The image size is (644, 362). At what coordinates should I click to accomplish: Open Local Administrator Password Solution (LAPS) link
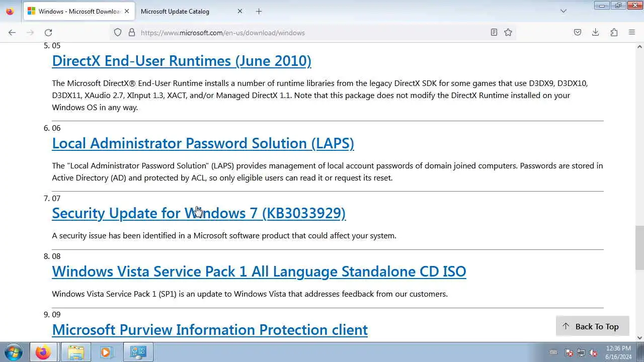[x=203, y=143]
